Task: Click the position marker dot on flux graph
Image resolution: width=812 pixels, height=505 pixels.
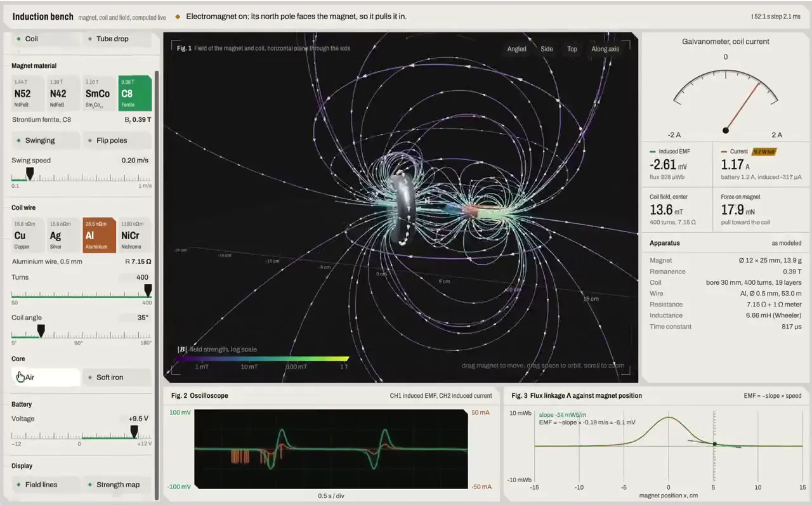Action: tap(715, 444)
